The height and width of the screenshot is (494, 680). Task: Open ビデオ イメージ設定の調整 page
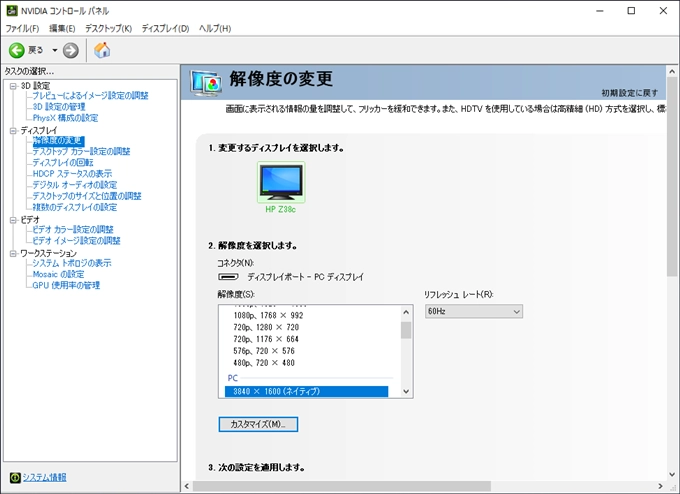click(76, 241)
